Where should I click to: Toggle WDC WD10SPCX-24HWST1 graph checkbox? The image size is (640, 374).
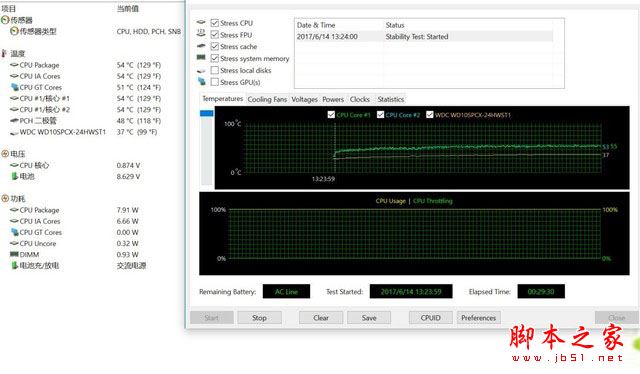click(x=429, y=115)
